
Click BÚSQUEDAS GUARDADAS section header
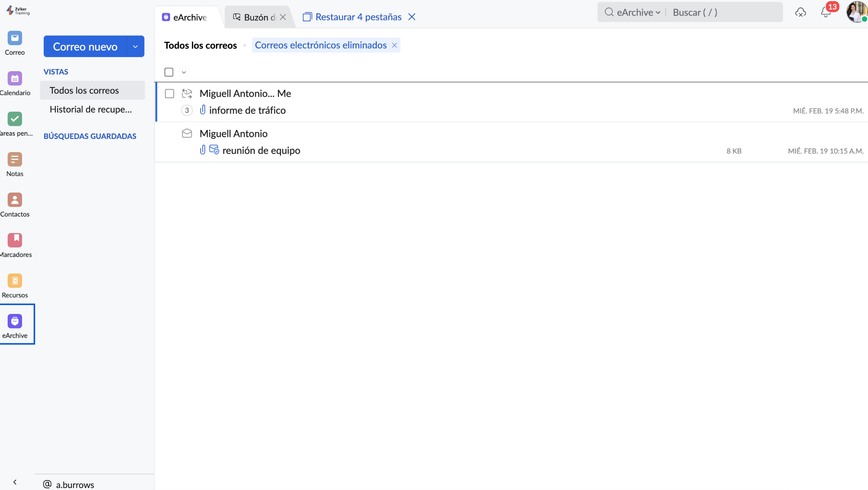(90, 136)
